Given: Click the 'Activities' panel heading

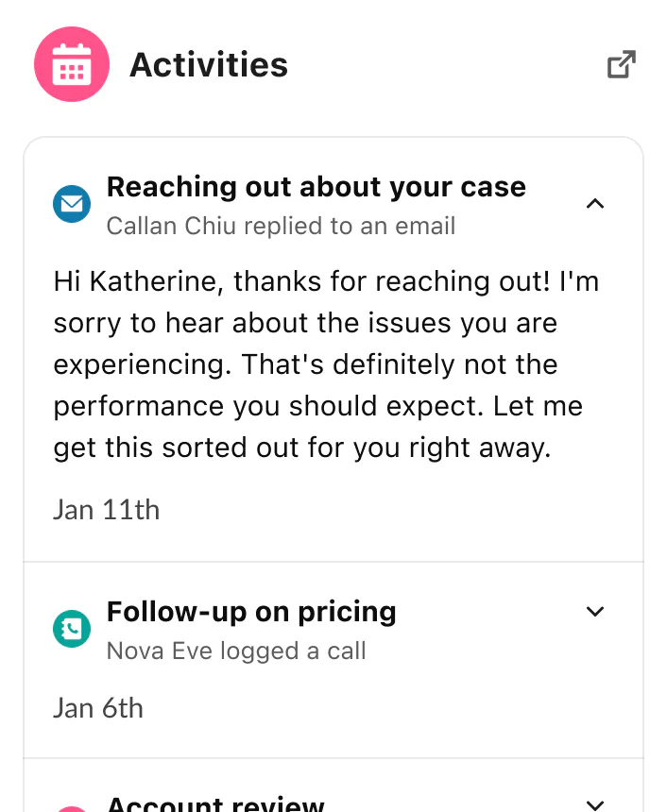Looking at the screenshot, I should (x=209, y=65).
